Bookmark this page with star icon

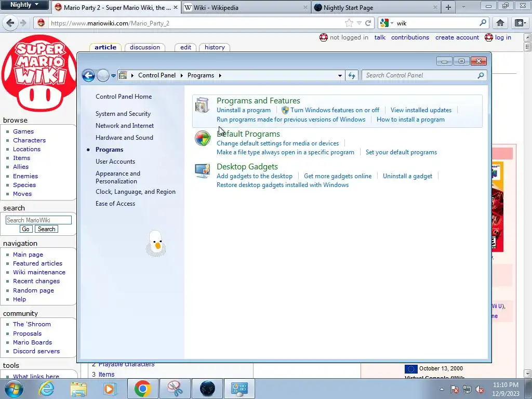[349, 23]
